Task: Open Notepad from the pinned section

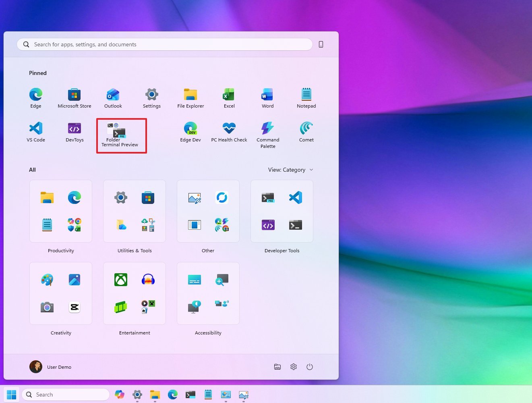Action: point(306,97)
